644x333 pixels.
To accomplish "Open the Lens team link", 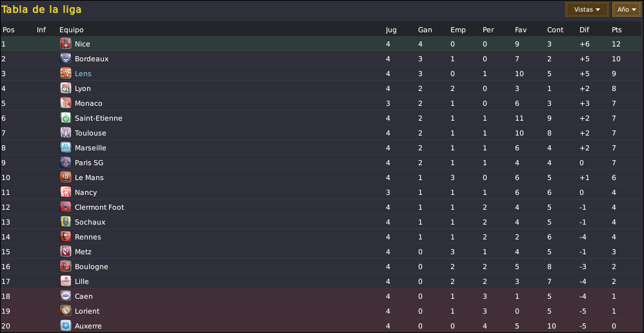I will (x=83, y=74).
